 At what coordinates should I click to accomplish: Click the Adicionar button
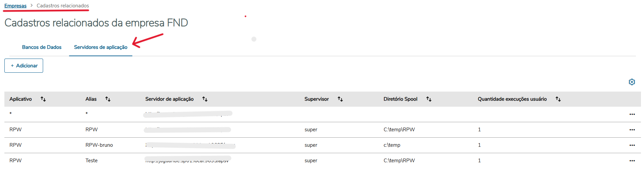(x=24, y=66)
